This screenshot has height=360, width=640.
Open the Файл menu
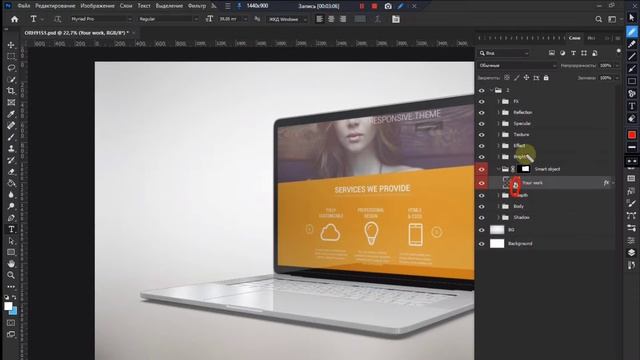(24, 6)
